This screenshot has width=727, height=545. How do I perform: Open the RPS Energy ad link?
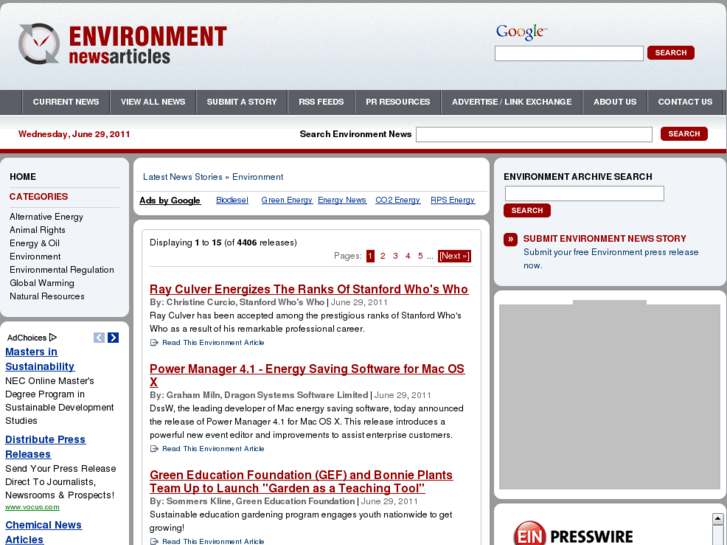(453, 200)
